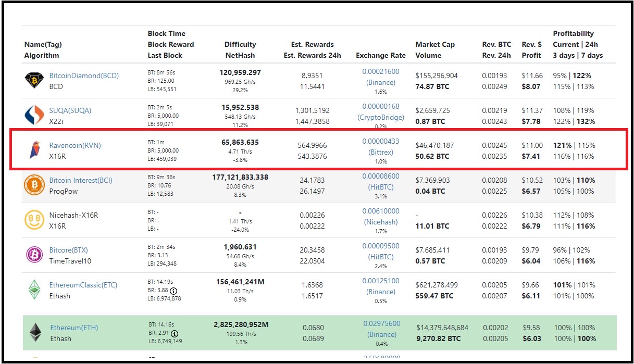Image resolution: width=634 pixels, height=364 pixels.
Task: Click the $6.57 profit value
Action: click(x=531, y=191)
